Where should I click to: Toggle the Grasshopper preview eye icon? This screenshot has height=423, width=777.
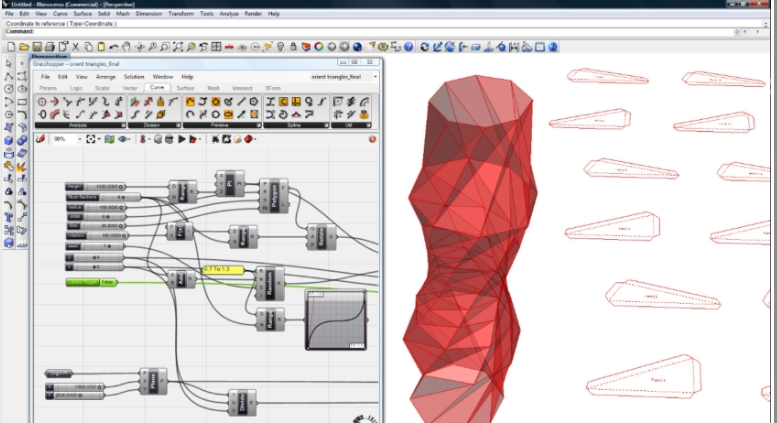click(124, 139)
